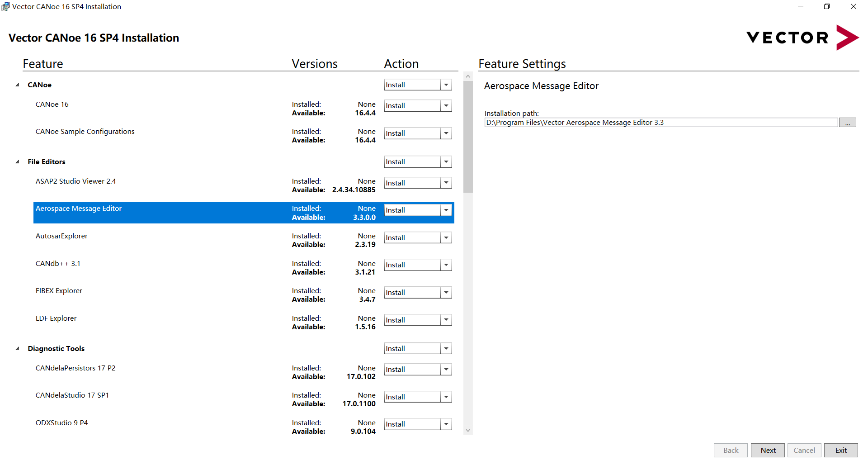
Task: Open action dropdown for CANdb++ 3.1
Action: pyautogui.click(x=446, y=265)
